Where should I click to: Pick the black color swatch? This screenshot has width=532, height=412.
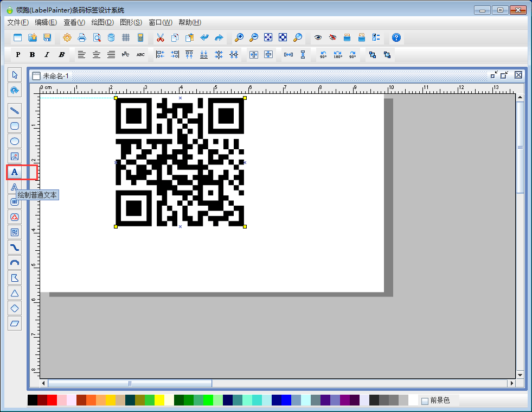[x=33, y=400]
